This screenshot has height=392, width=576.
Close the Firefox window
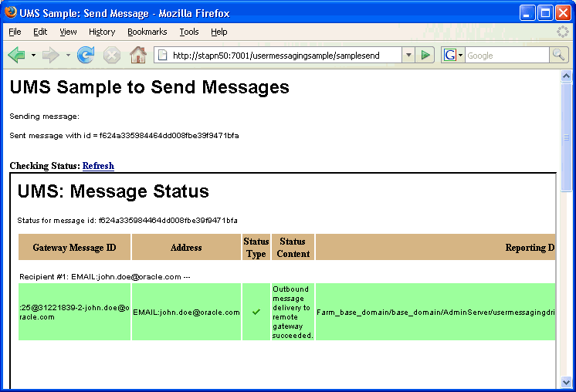tap(563, 13)
